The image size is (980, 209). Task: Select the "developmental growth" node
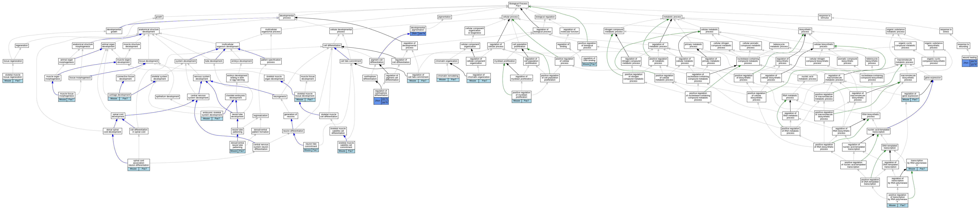coord(114,31)
